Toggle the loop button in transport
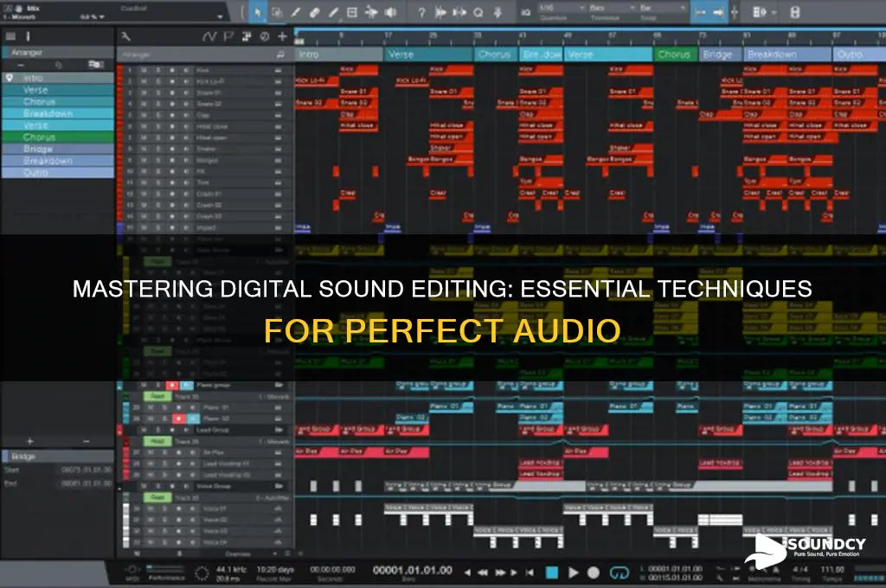886x588 pixels. coord(620,573)
